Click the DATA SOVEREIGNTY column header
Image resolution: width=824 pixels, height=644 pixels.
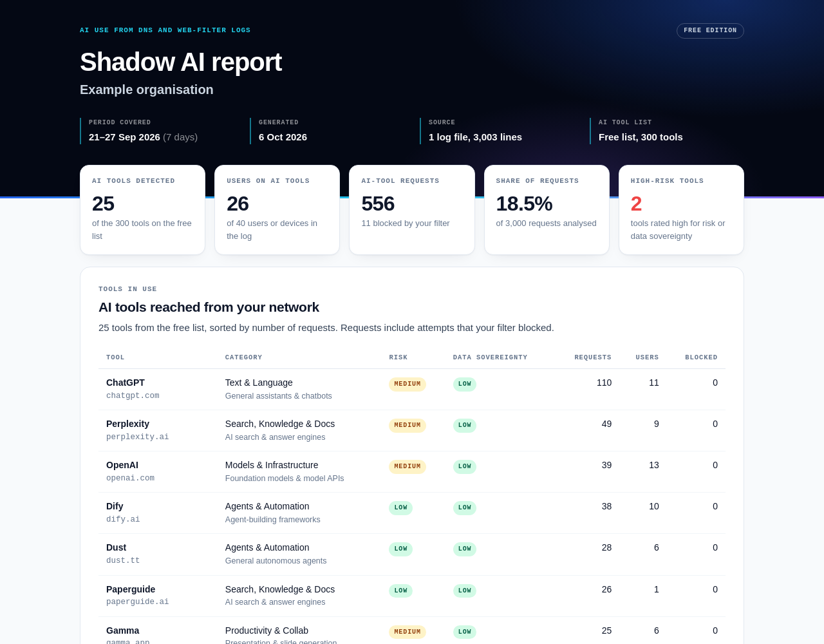(x=490, y=357)
